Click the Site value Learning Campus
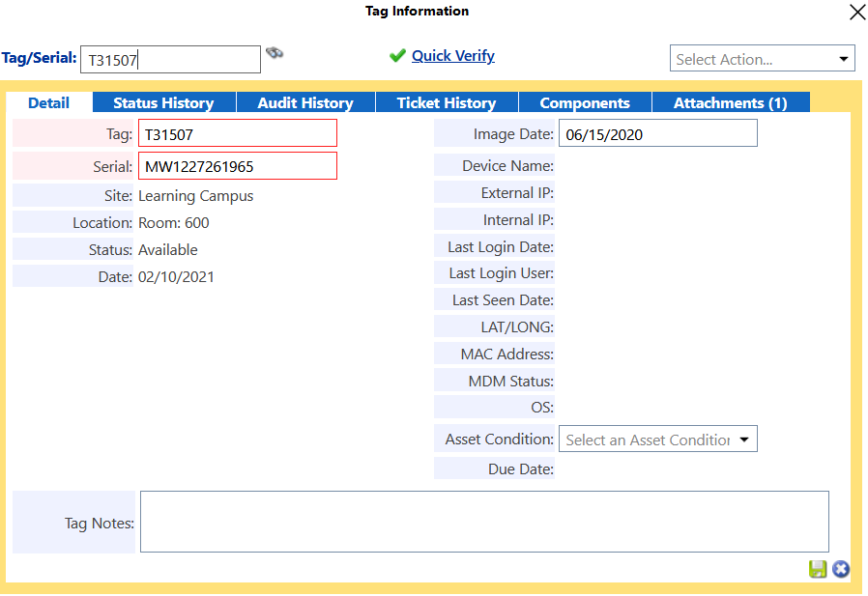This screenshot has height=596, width=868. (x=196, y=196)
